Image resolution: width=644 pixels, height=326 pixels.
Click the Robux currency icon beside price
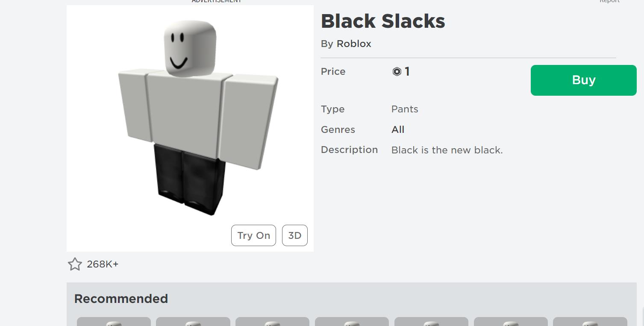tap(397, 72)
